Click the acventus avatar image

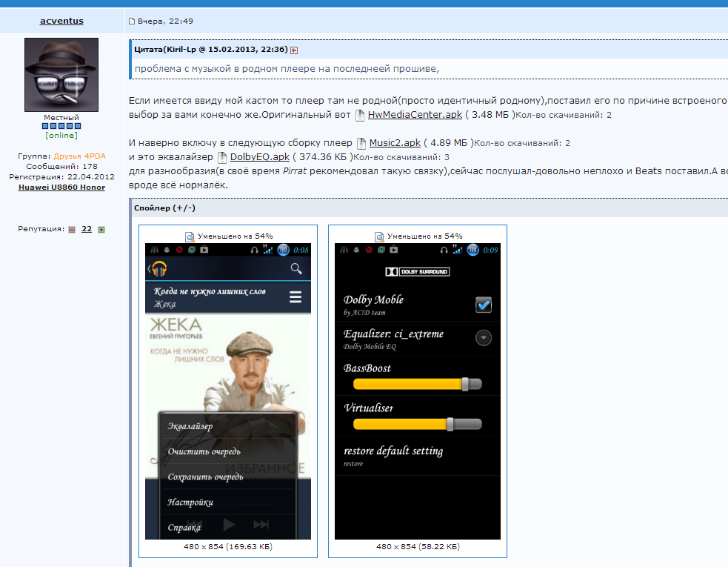pos(61,75)
